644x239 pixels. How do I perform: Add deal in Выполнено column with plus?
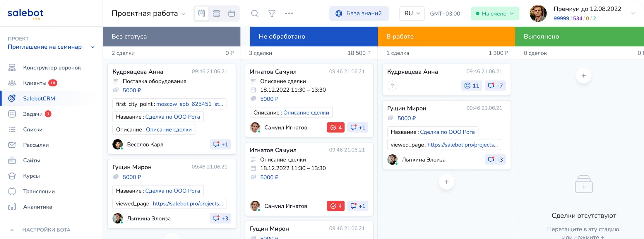point(583,76)
